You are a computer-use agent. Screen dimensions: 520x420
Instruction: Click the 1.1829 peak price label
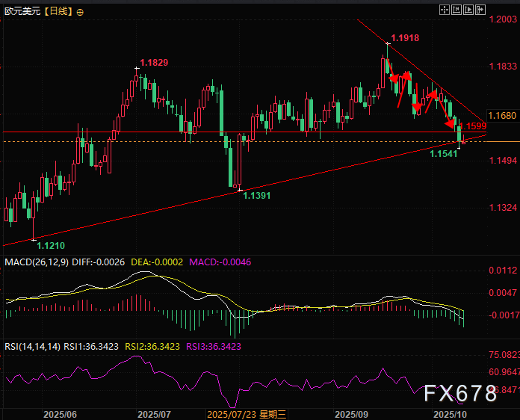154,63
